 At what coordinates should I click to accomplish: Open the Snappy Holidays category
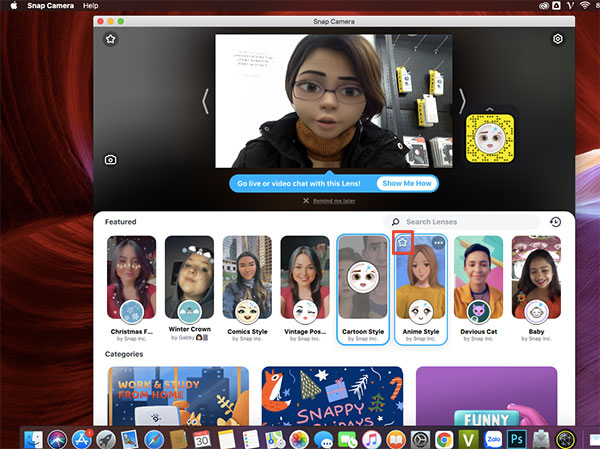tap(332, 396)
